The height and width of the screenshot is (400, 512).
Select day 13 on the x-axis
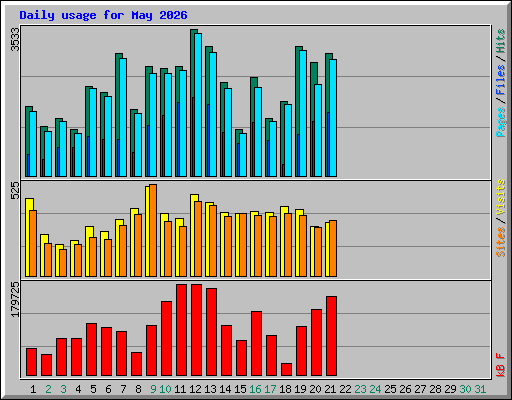[210, 389]
